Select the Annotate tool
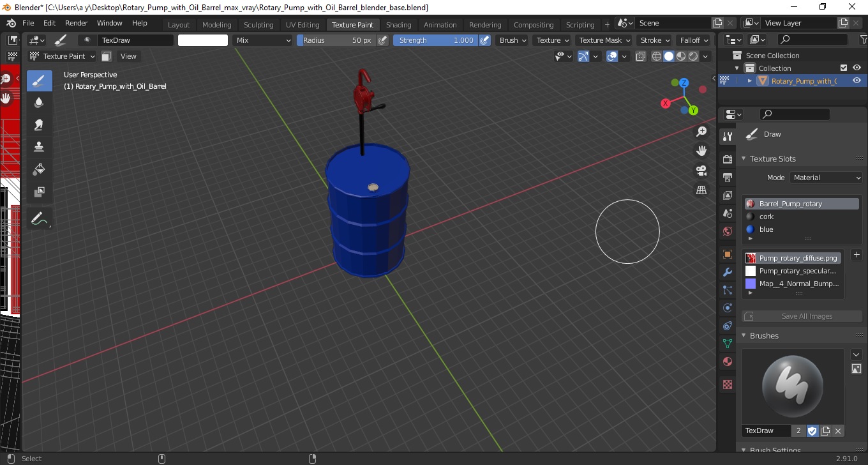Viewport: 868px width, 465px height. point(39,218)
